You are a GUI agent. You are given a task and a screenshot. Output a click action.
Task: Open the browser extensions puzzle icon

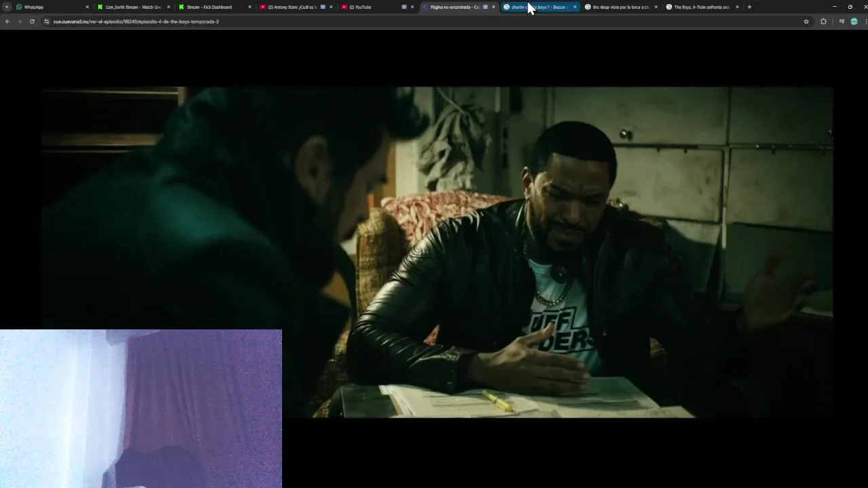823,22
